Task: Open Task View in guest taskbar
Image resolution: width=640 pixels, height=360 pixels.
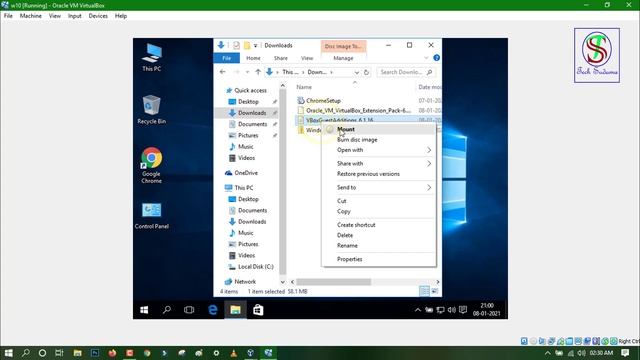Action: pyautogui.click(x=189, y=310)
